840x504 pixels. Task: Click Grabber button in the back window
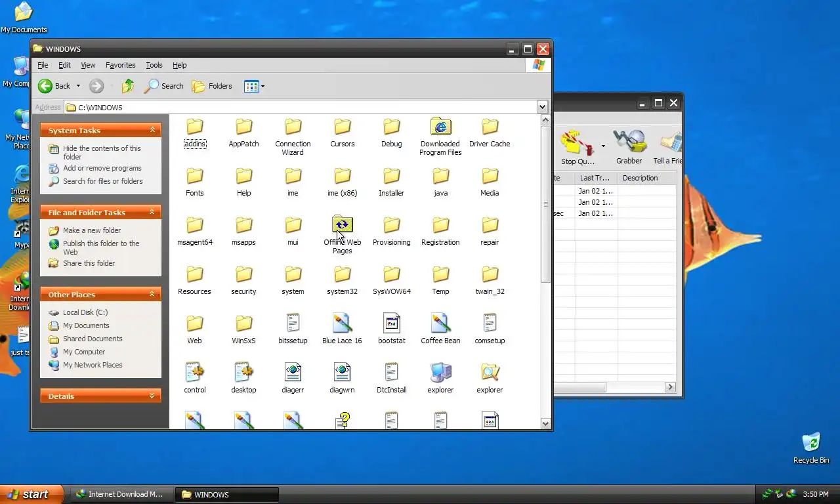[x=629, y=146]
